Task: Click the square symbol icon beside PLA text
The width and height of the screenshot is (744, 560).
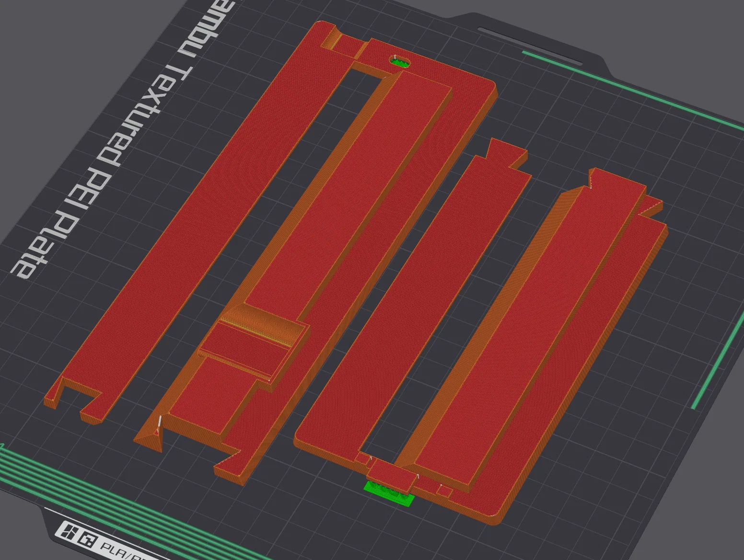Action: click(88, 539)
